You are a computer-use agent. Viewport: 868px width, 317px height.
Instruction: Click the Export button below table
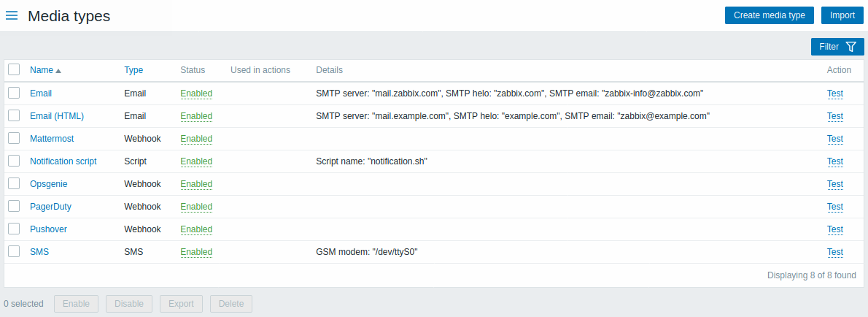pyautogui.click(x=181, y=304)
